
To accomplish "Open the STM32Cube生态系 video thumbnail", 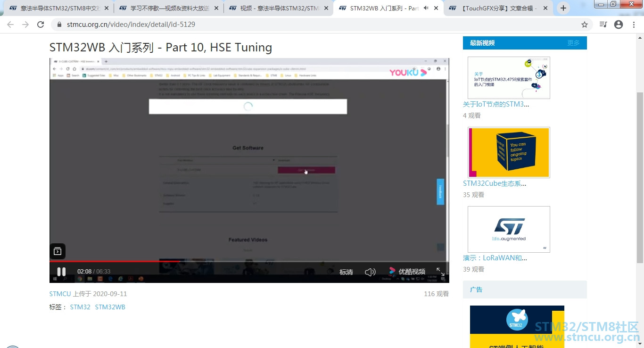I will 509,152.
